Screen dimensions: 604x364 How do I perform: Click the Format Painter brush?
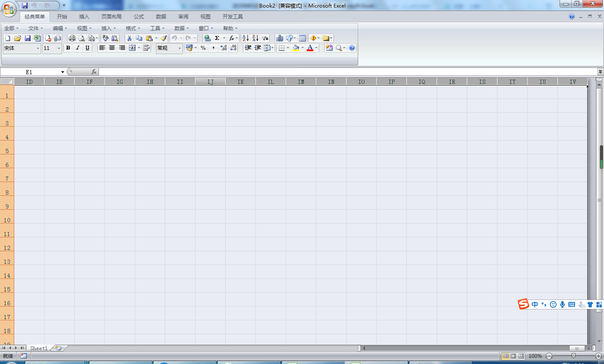click(x=164, y=38)
